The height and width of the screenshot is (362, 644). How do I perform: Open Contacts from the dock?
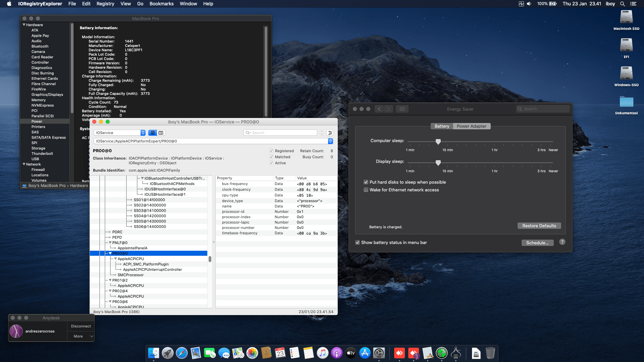(x=266, y=353)
